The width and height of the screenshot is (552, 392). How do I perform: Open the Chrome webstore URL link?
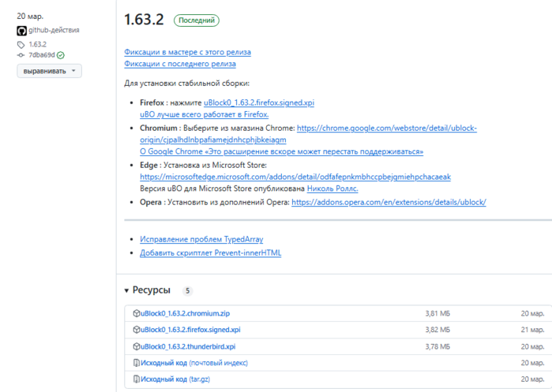(x=309, y=134)
